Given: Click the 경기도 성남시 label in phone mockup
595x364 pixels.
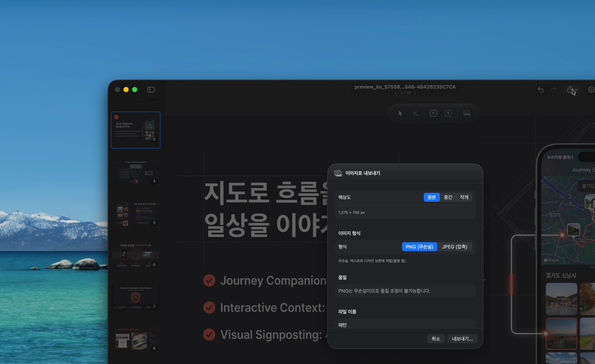Looking at the screenshot, I should (561, 275).
